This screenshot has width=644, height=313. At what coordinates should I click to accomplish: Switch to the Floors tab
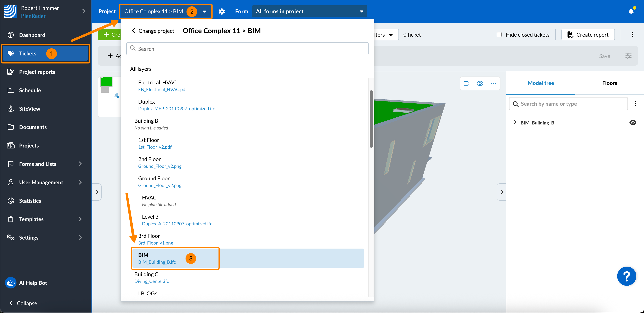609,83
